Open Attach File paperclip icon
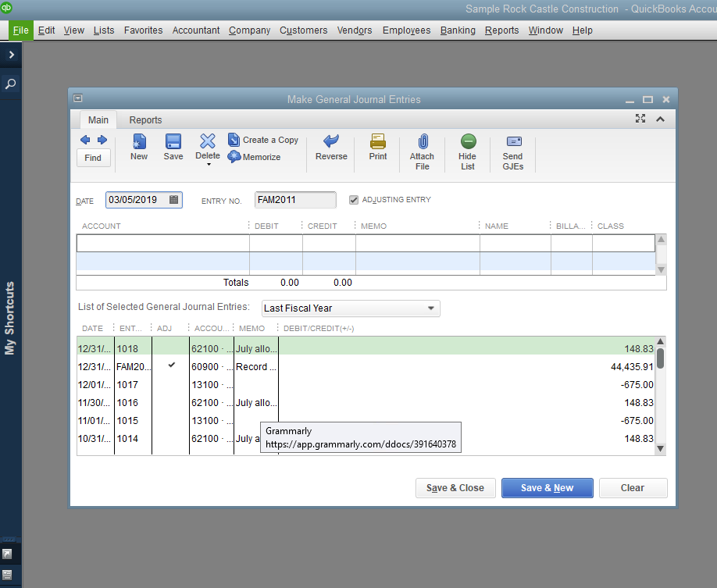Image resolution: width=717 pixels, height=588 pixels. 422,142
